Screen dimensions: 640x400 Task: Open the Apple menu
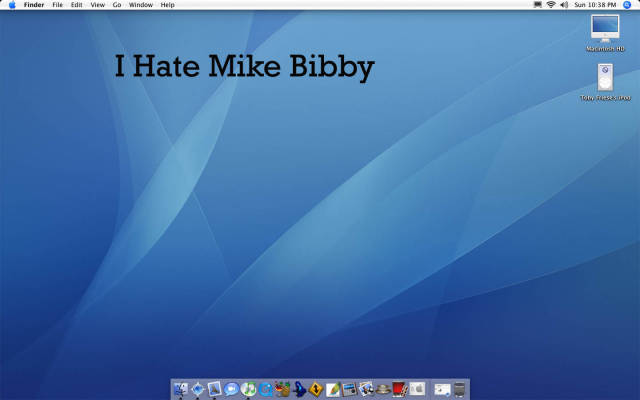(x=12, y=5)
